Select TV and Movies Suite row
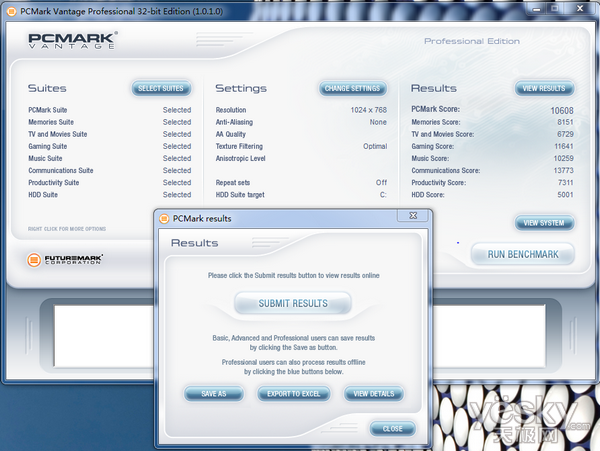The height and width of the screenshot is (451, 600). (x=109, y=134)
